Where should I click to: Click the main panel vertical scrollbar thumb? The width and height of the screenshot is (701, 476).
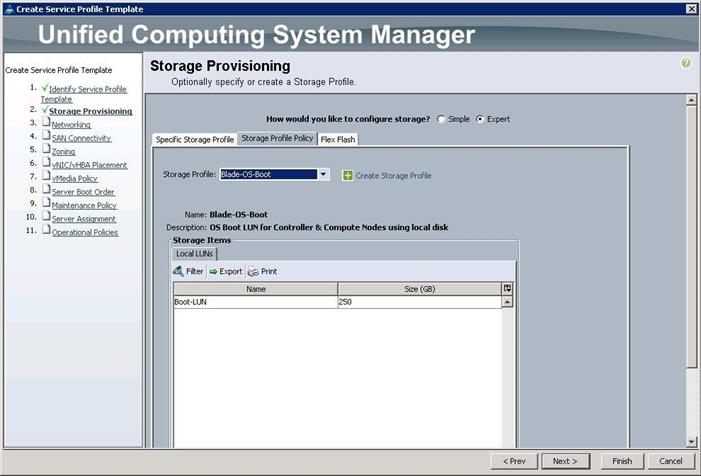click(x=691, y=237)
